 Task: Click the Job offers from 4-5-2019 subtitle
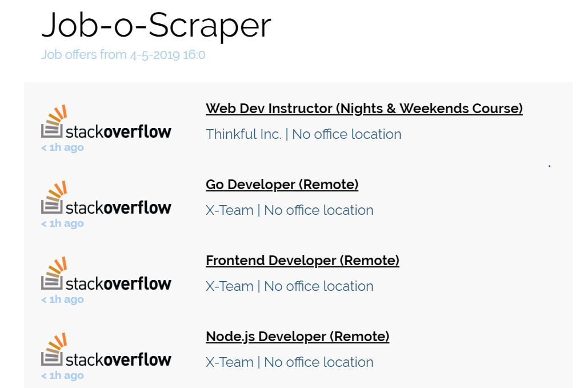pyautogui.click(x=123, y=55)
